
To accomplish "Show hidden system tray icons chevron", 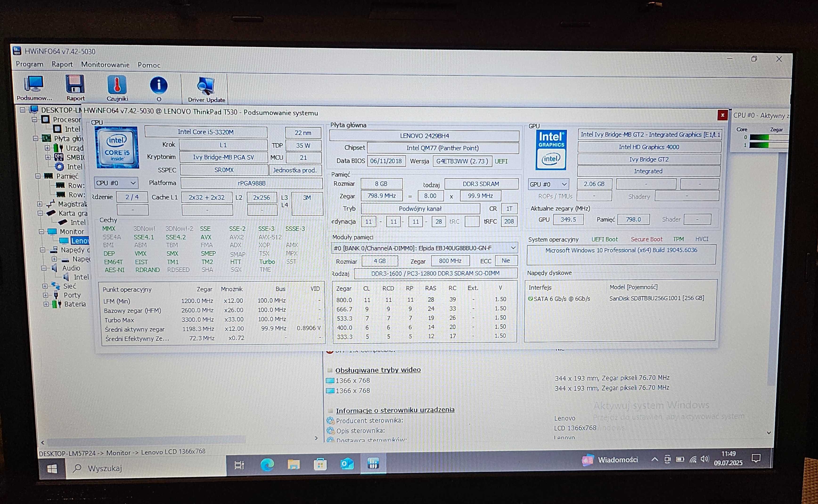I will [654, 459].
